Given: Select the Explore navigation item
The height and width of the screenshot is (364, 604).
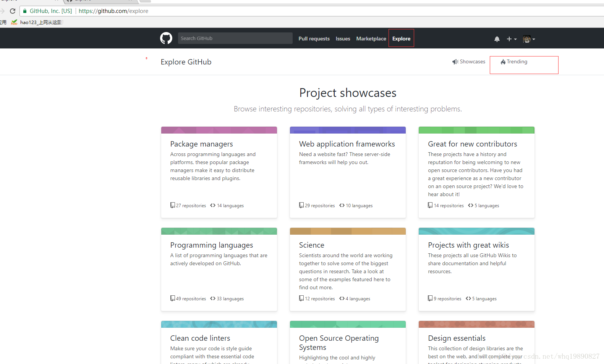Looking at the screenshot, I should 401,39.
